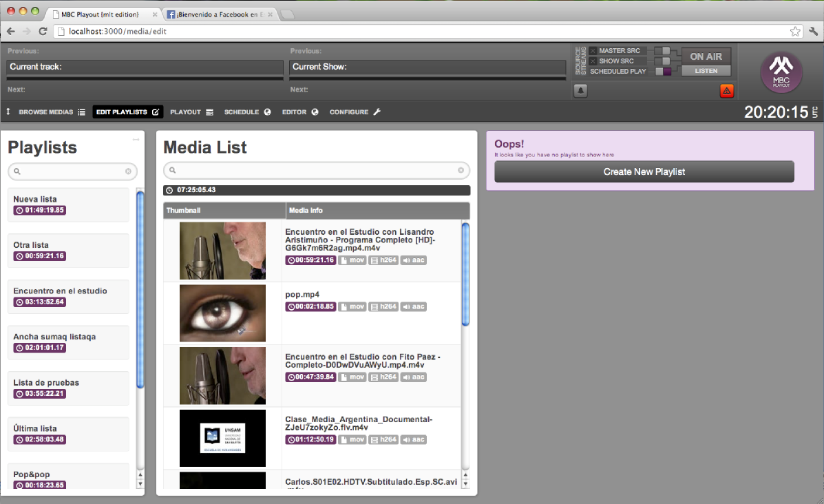The width and height of the screenshot is (824, 504).
Task: Clear the Media List search box
Action: 461,170
